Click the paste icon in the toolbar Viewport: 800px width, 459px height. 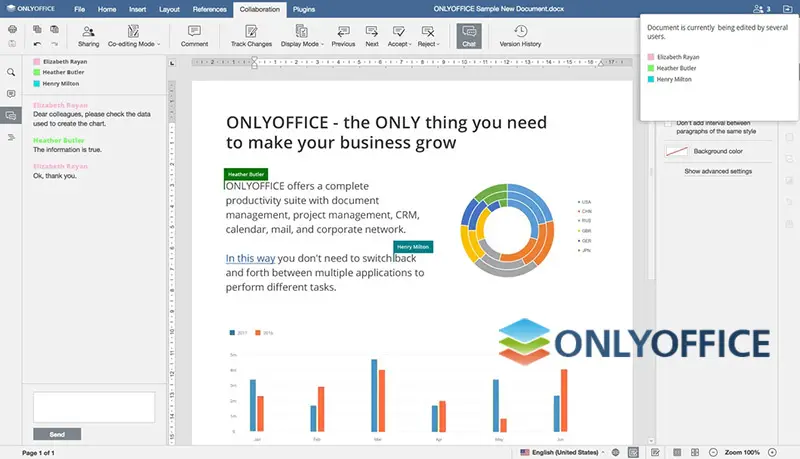(54, 30)
